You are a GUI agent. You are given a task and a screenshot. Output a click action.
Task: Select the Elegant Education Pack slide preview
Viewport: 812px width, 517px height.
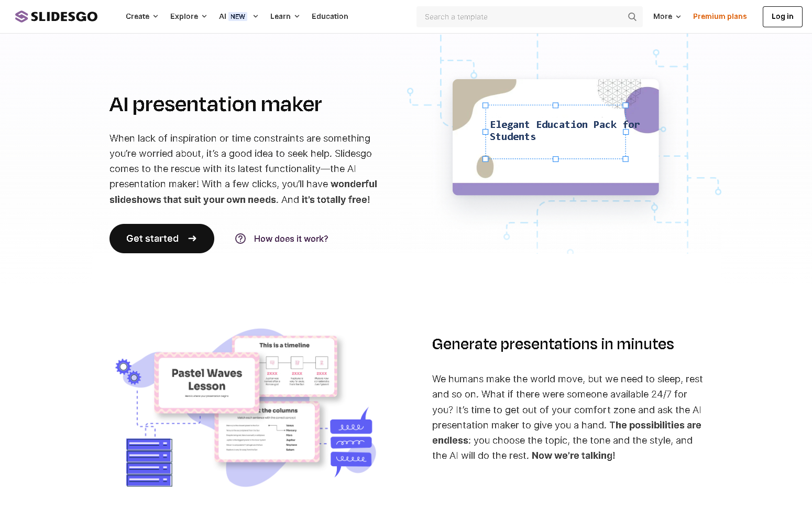coord(555,136)
